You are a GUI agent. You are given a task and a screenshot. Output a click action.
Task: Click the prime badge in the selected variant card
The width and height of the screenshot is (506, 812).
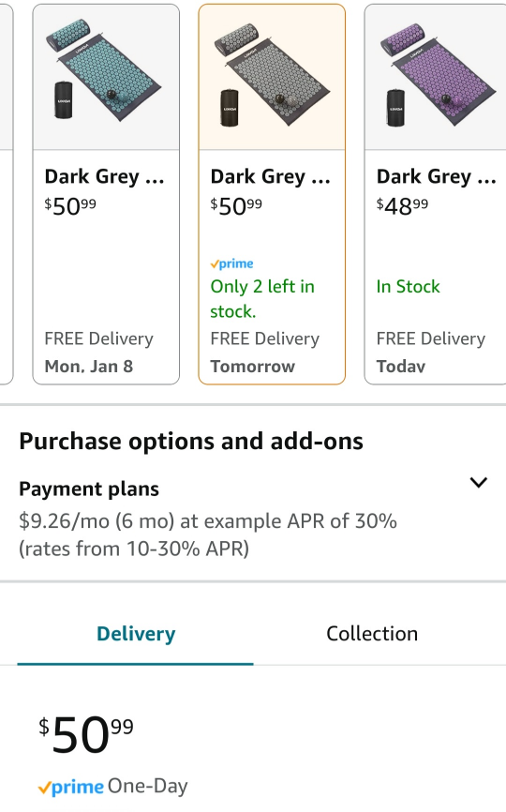point(231,263)
